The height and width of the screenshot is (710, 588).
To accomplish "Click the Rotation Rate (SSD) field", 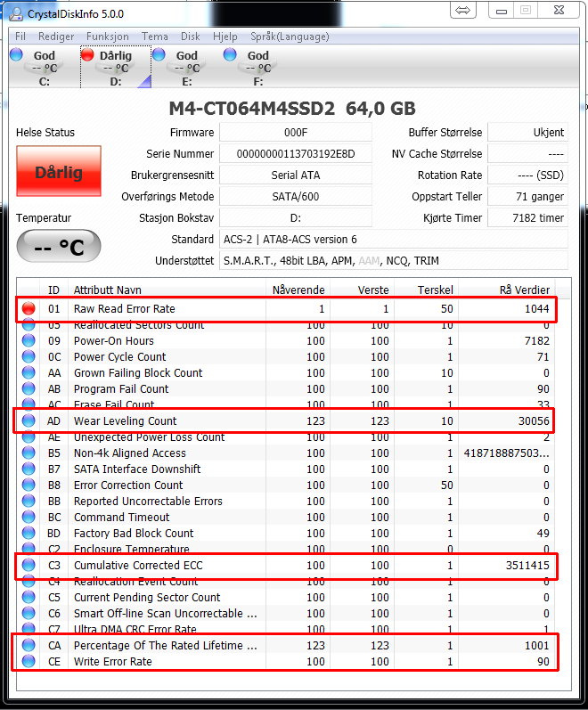I will pos(527,175).
